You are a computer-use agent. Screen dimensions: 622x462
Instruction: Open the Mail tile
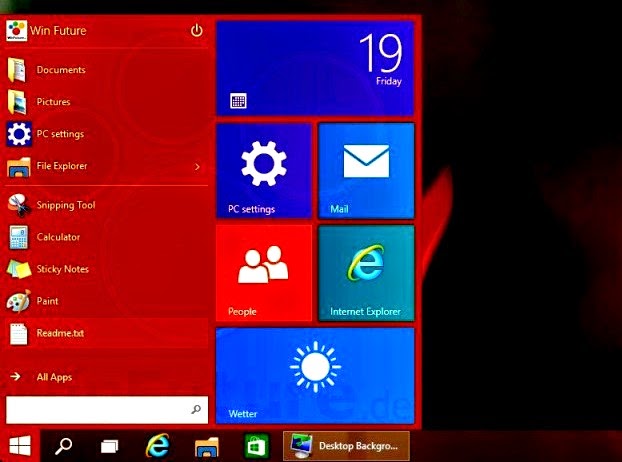tap(366, 171)
